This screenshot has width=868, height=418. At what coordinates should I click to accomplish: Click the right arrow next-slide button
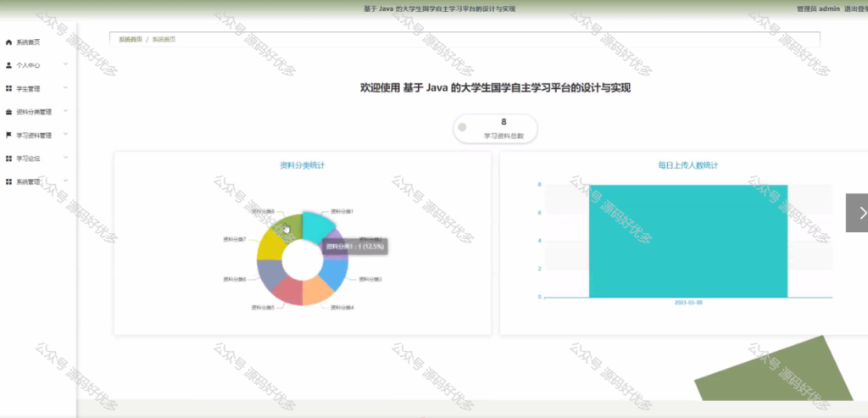pos(858,213)
